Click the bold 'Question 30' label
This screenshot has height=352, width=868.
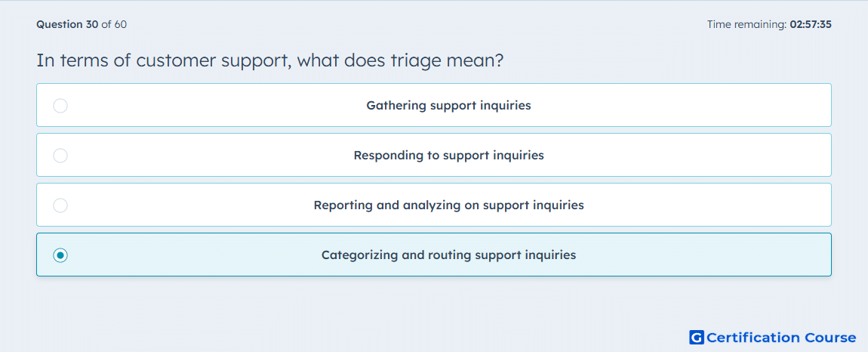[67, 24]
